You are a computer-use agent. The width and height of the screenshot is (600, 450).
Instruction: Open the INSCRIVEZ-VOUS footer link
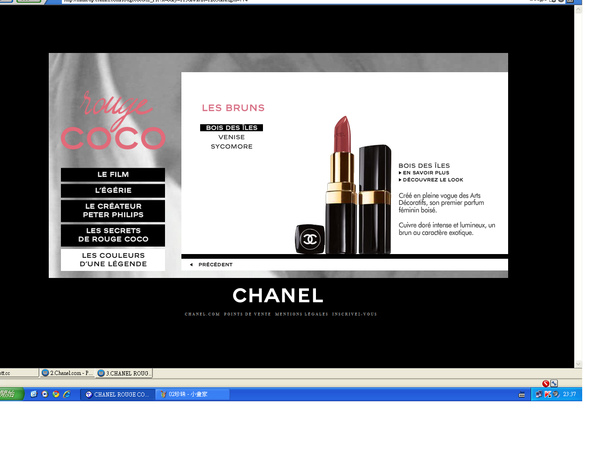coord(354,314)
